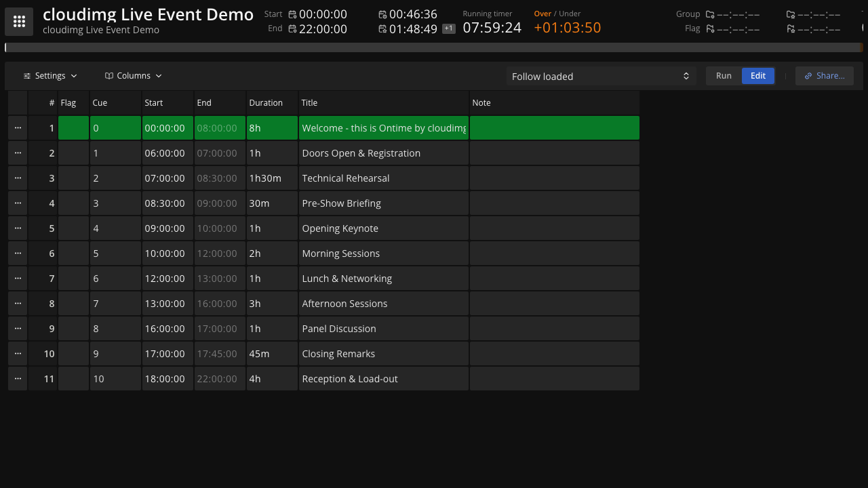The image size is (868, 488).
Task: Click the 4h duration cell
Action: point(272,379)
